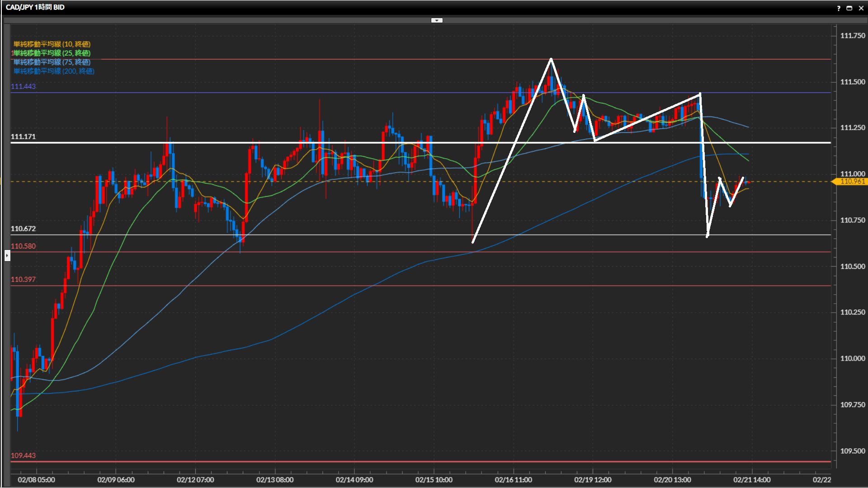Select the 111.171 white horizontal line label
This screenshot has height=488, width=868.
[x=23, y=136]
